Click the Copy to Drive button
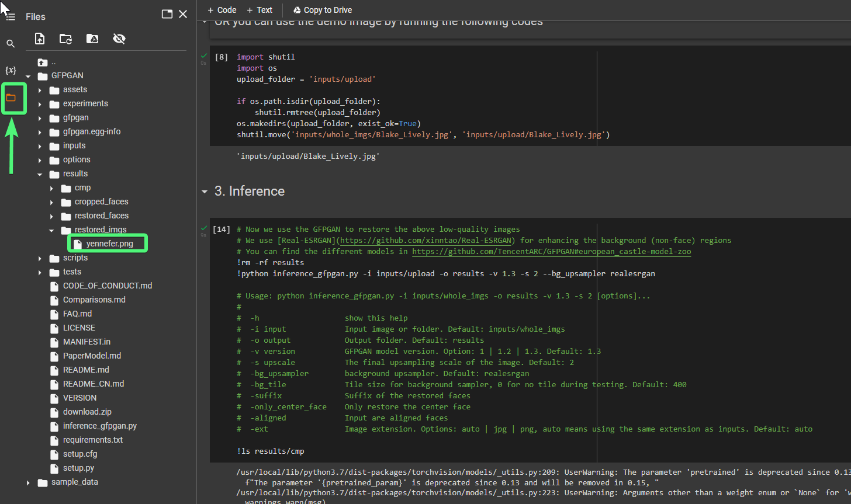 [x=322, y=10]
